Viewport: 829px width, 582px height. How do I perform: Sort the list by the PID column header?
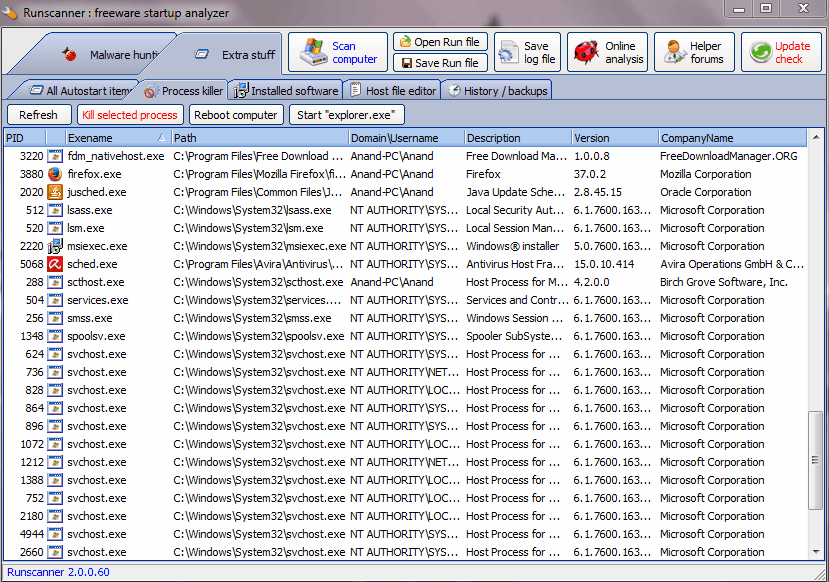[x=25, y=138]
